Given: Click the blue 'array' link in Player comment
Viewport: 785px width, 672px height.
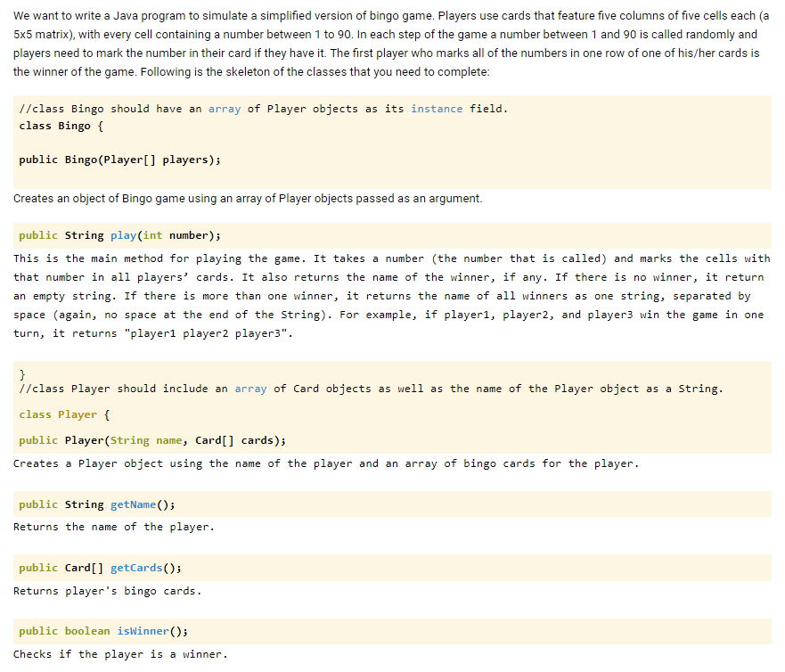Looking at the screenshot, I should point(250,388).
